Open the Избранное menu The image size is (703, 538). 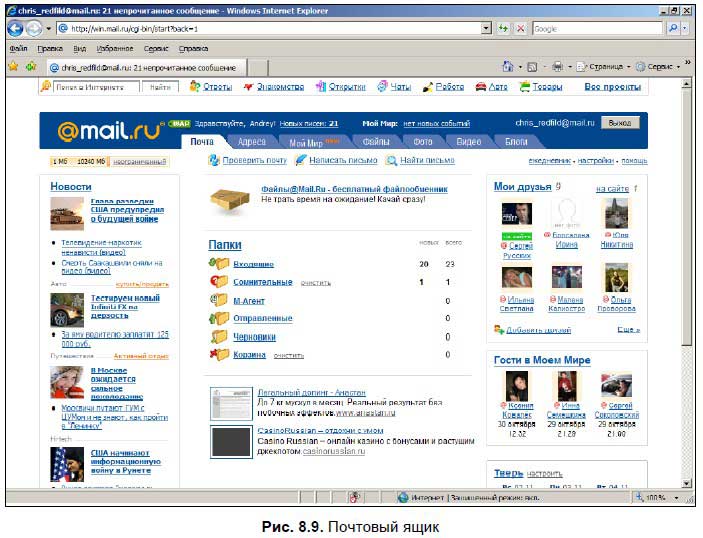pos(115,48)
